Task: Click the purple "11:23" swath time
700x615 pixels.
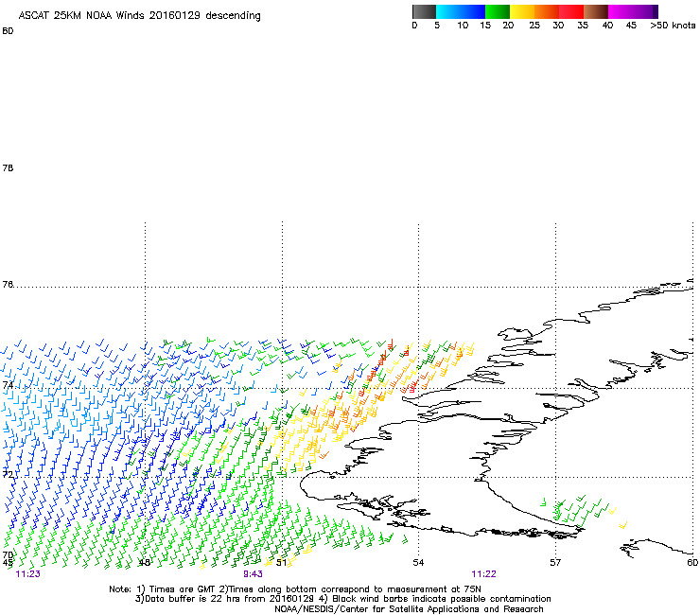Action: [27, 574]
